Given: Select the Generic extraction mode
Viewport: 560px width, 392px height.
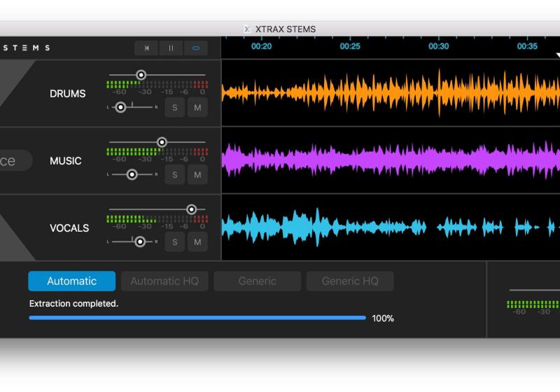Looking at the screenshot, I should point(257,281).
